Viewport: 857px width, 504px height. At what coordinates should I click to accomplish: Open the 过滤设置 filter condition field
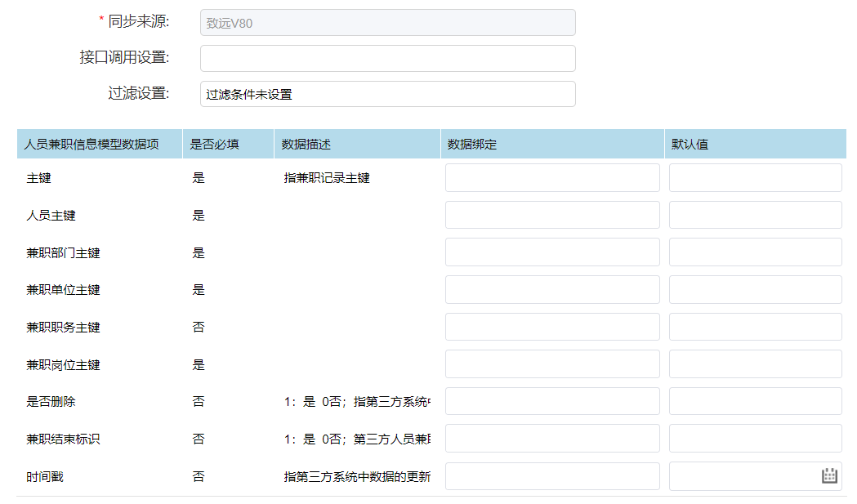tap(387, 94)
